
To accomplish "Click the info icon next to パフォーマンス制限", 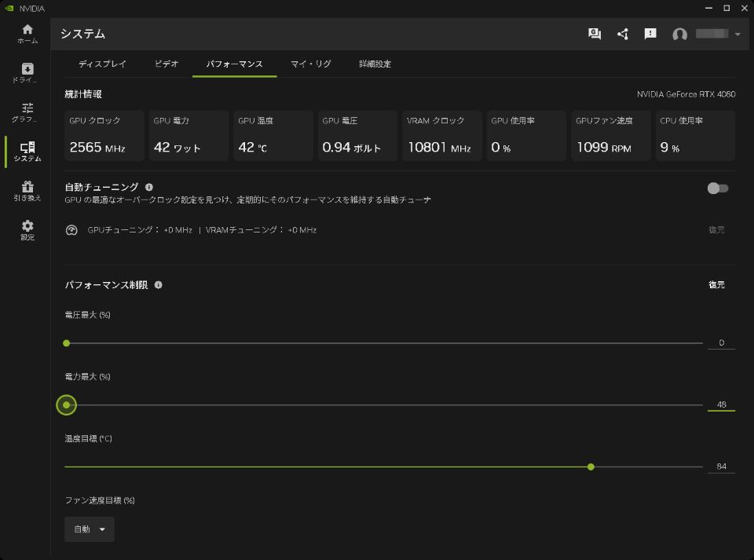I will pos(158,284).
